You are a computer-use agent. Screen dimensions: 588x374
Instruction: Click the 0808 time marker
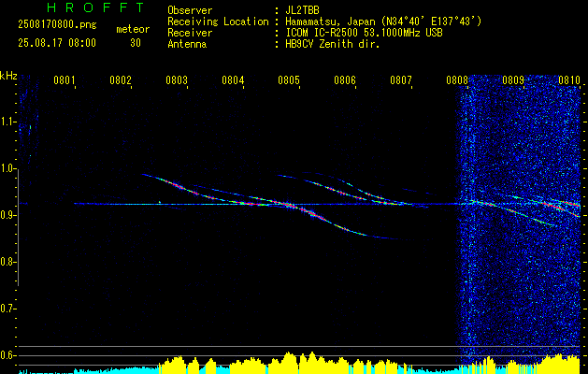pos(457,79)
